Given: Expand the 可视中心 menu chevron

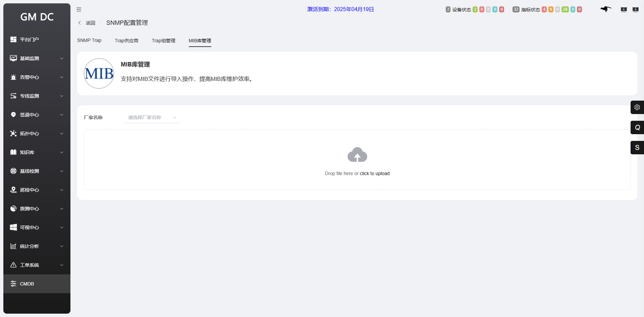Looking at the screenshot, I should (x=62, y=227).
